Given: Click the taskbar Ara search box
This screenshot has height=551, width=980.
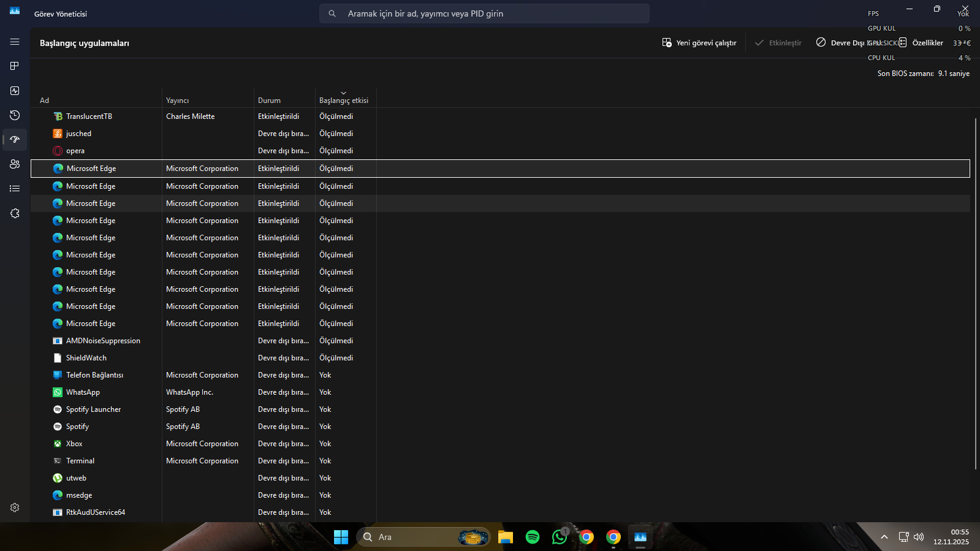Looking at the screenshot, I should (x=423, y=537).
